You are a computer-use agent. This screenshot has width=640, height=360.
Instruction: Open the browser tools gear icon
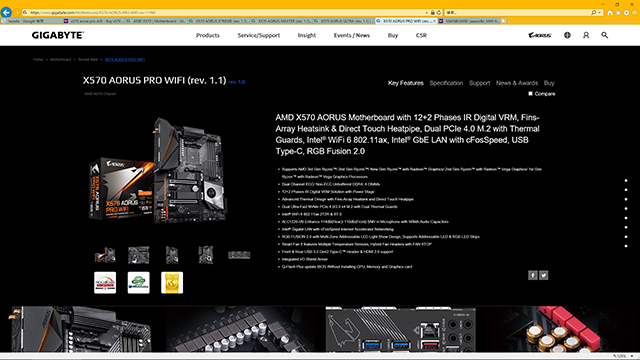tap(626, 13)
